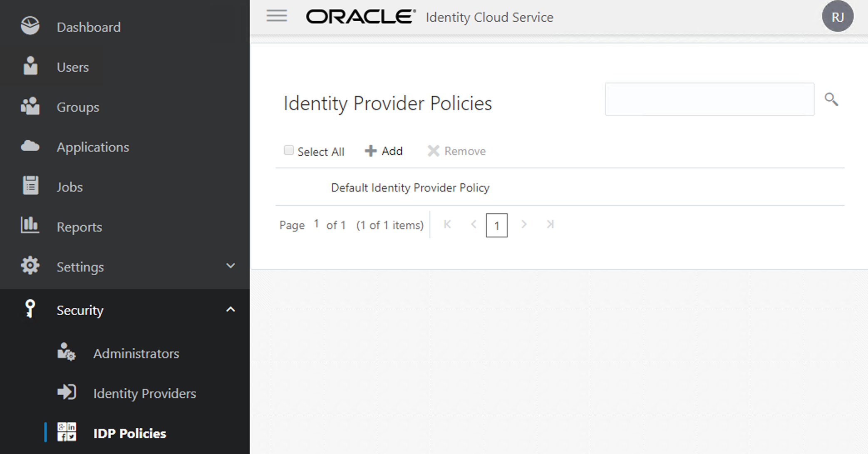Screen dimensions: 868x454
Task: Go to last page arrow
Action: tap(550, 225)
